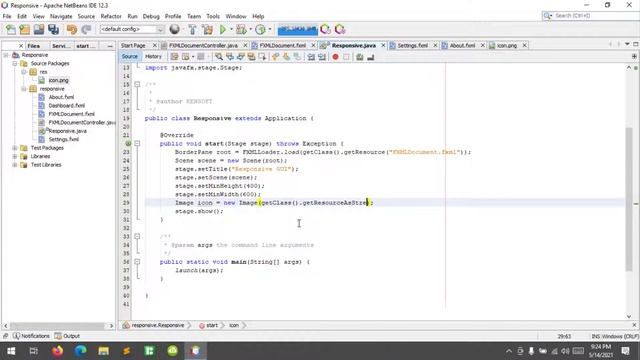Screen dimensions: 640x360
Task: Select Dashboard.fxml in project tree
Action: (67, 106)
